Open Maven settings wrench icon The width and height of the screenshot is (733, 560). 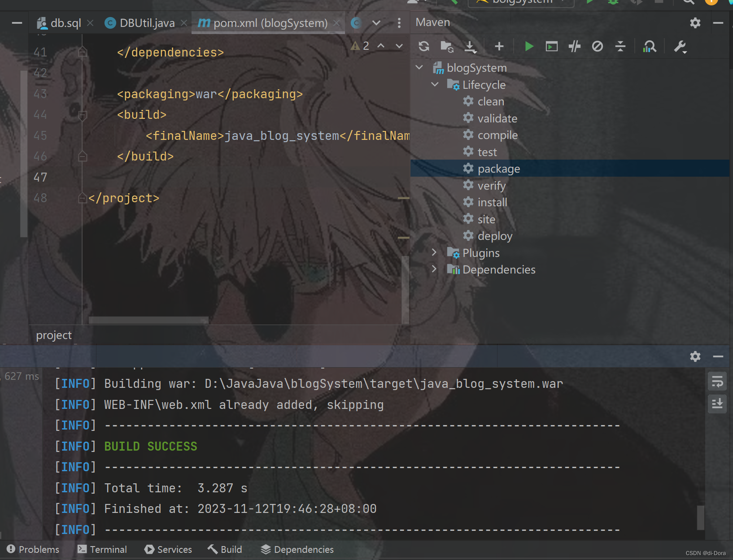[680, 47]
